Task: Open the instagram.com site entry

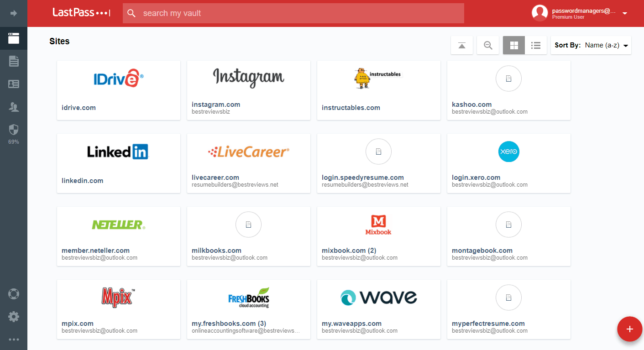Action: click(248, 90)
